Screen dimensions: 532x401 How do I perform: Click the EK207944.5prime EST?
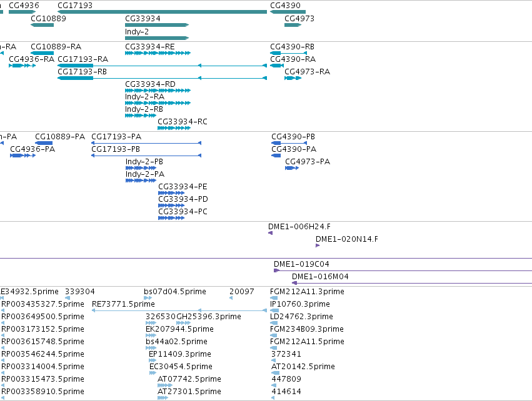coord(151,335)
